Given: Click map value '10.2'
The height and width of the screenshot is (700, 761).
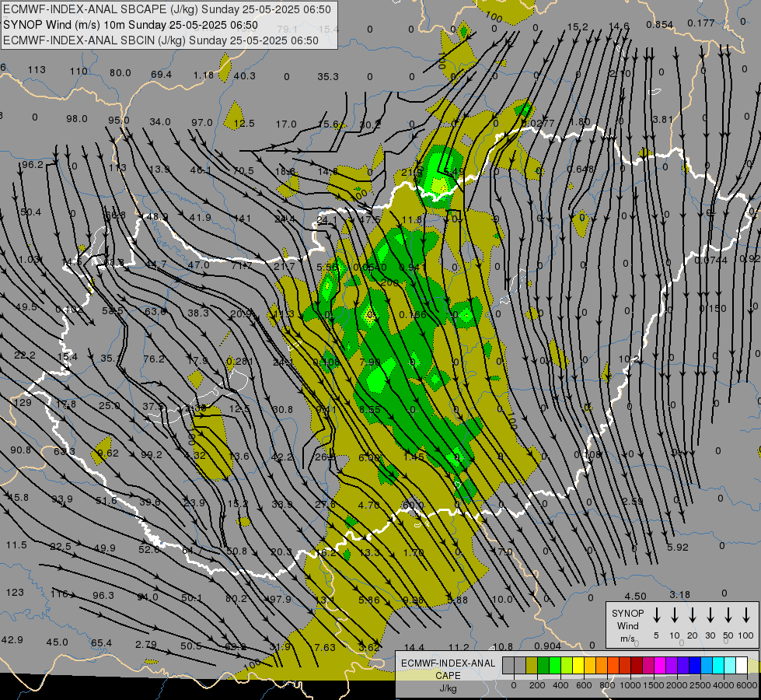Looking at the screenshot, I should pos(629,359).
